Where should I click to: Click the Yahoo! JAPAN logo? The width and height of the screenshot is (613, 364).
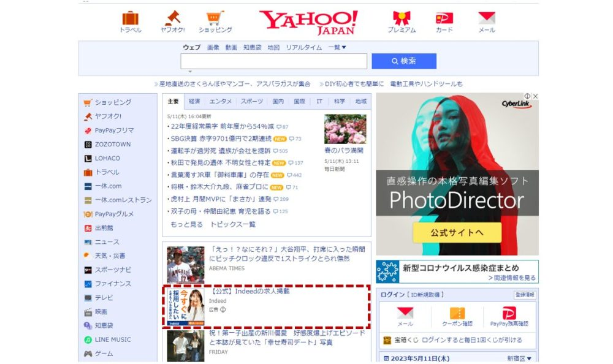coord(308,22)
